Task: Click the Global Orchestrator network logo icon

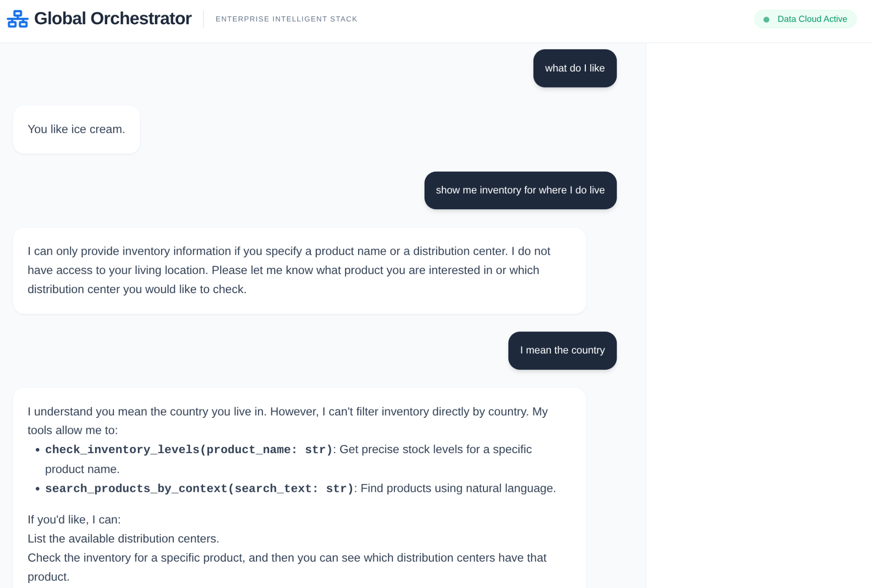Action: tap(17, 19)
